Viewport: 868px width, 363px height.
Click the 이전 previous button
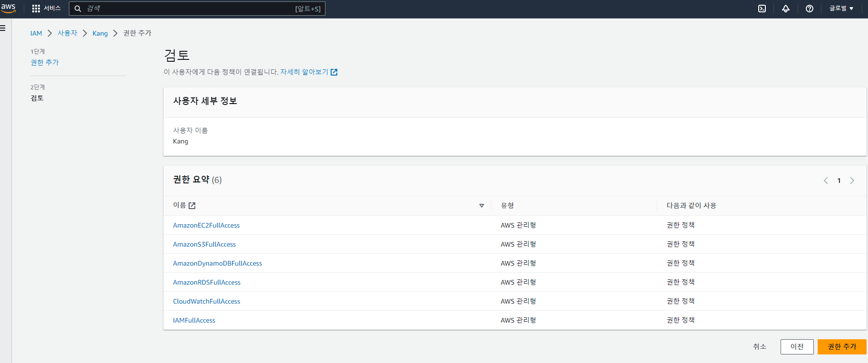click(797, 347)
